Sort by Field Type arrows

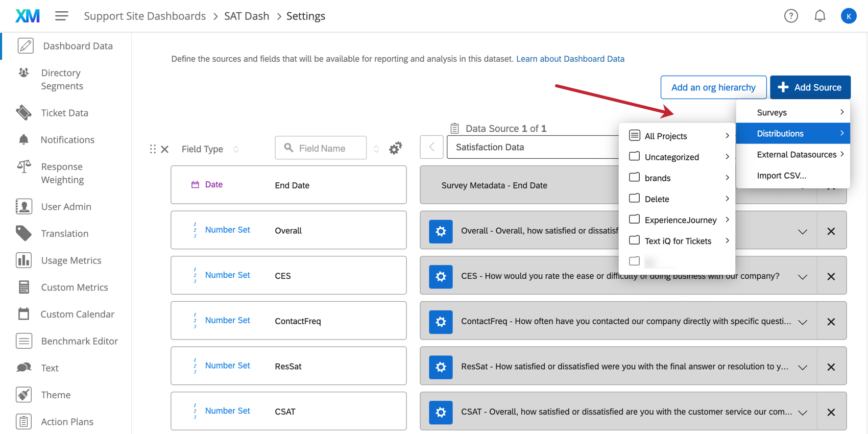(236, 149)
